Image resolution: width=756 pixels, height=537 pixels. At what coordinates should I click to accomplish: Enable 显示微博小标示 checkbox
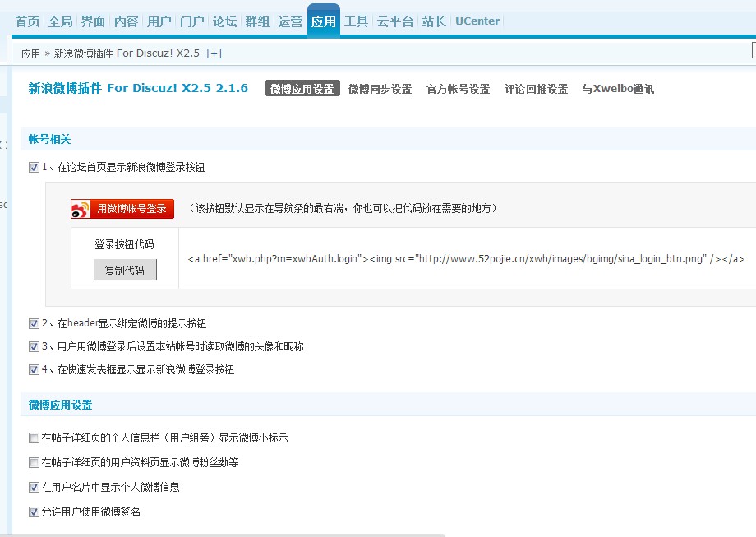coord(34,438)
